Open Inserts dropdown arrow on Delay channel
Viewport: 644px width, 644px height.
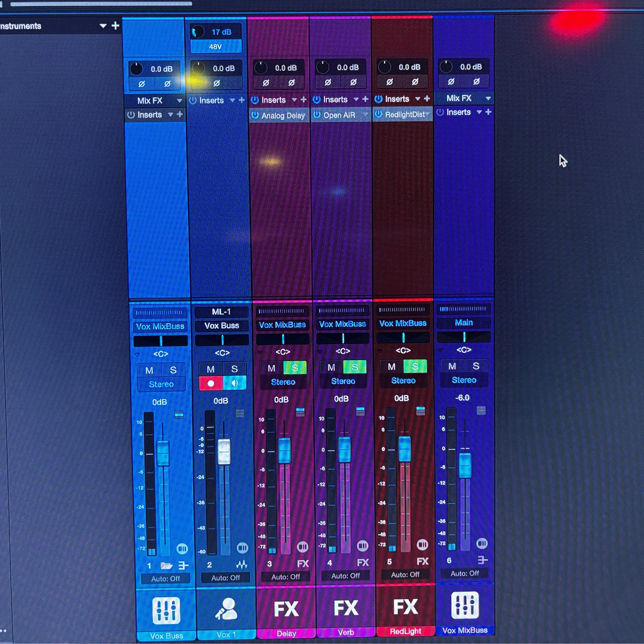294,99
